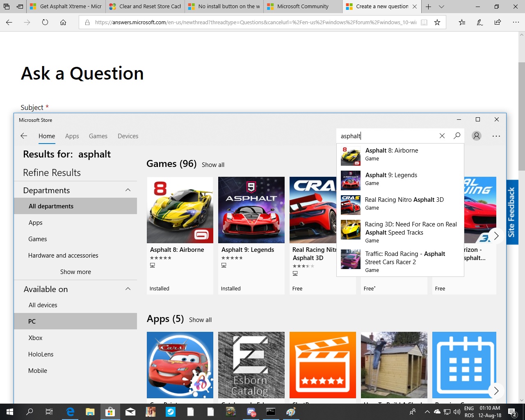Open Asphalt 8: Airborne game tile
525x420 pixels.
pyautogui.click(x=180, y=235)
